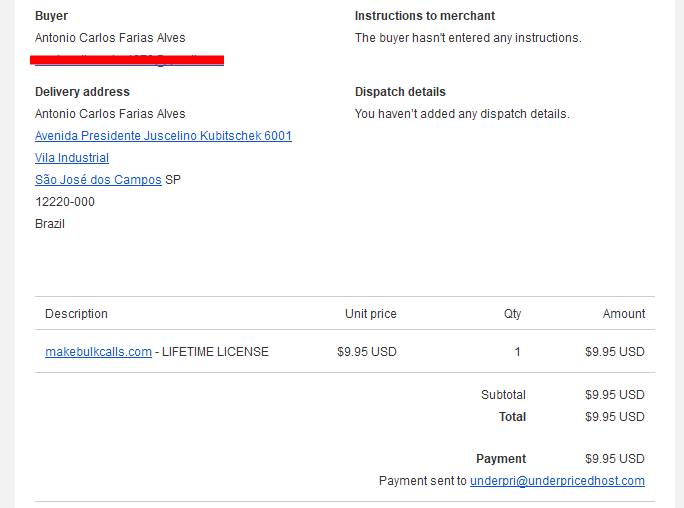Image resolution: width=684 pixels, height=508 pixels.
Task: Open the Avenida Presidente Juscelino Kubitschek 6001 link
Action: click(163, 136)
